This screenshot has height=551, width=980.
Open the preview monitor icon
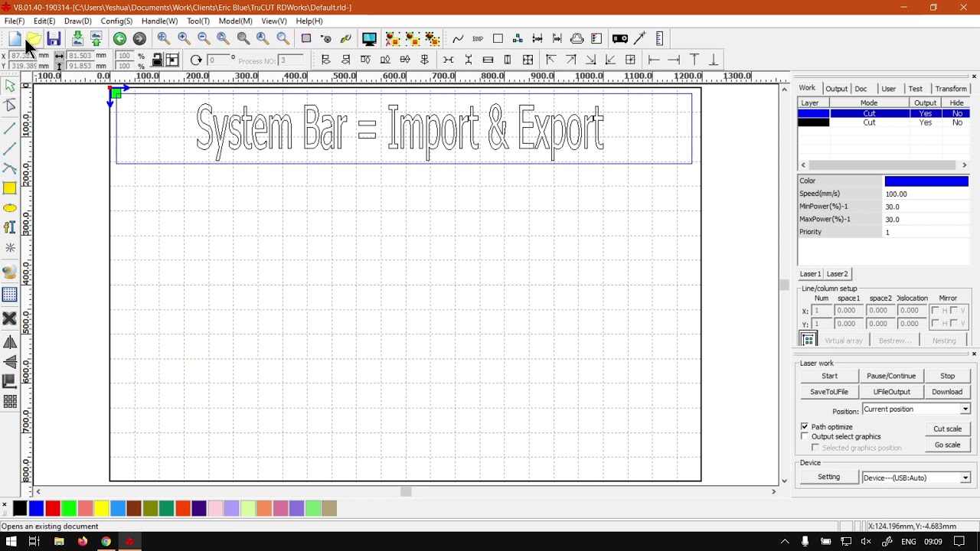[x=369, y=39]
